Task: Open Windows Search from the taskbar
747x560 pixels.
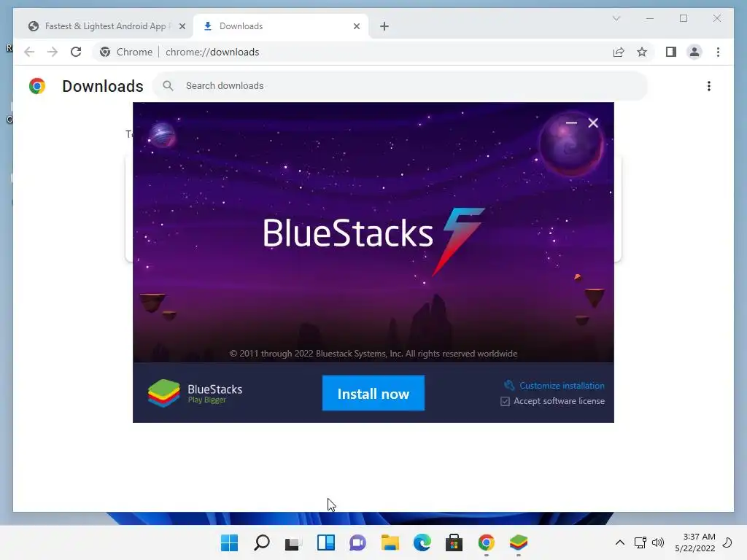Action: (262, 542)
